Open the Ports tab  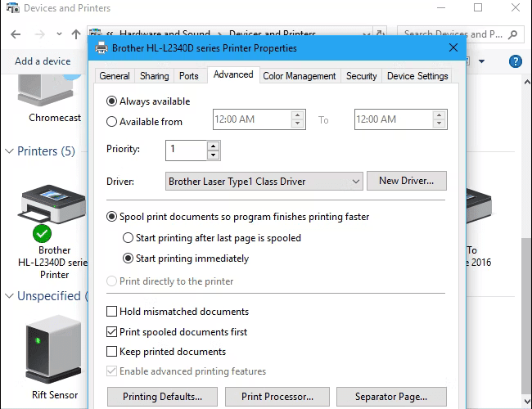188,76
